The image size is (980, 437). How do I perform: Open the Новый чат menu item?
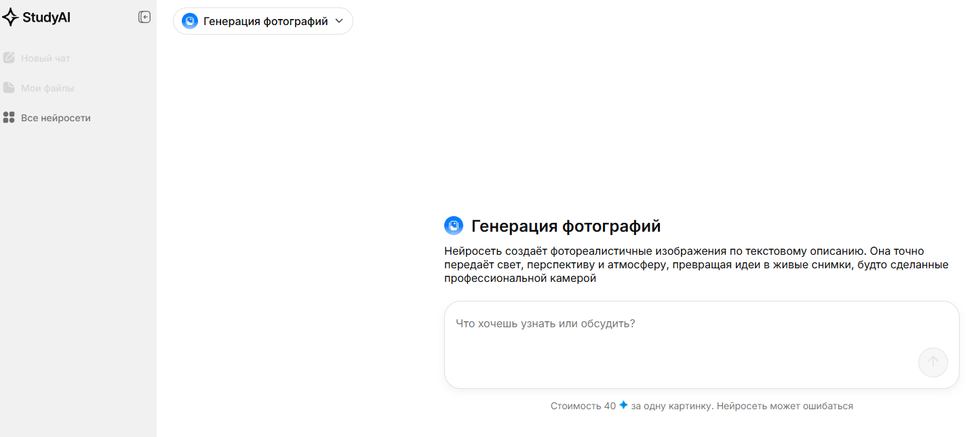[45, 58]
